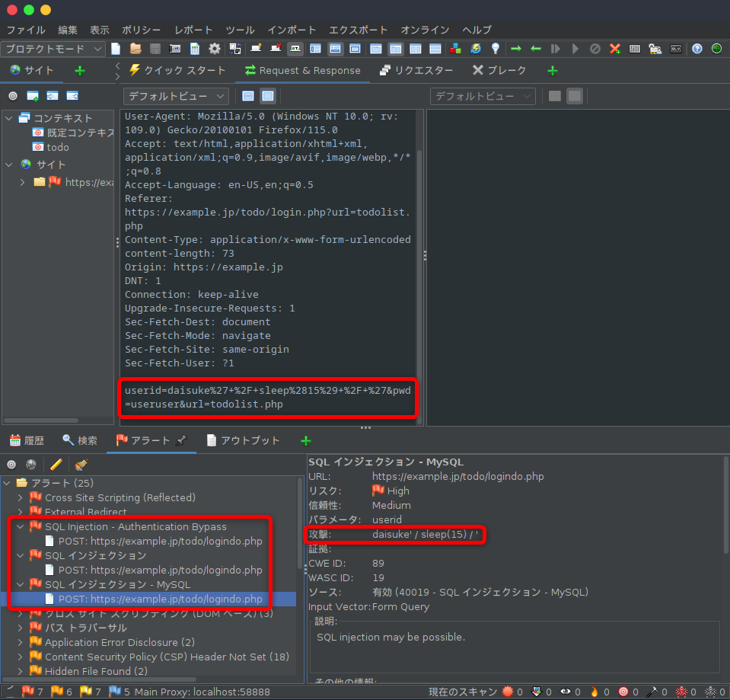Click the New Context icon in Sites toolbar
Screen dimensions: 730x700
[x=33, y=96]
